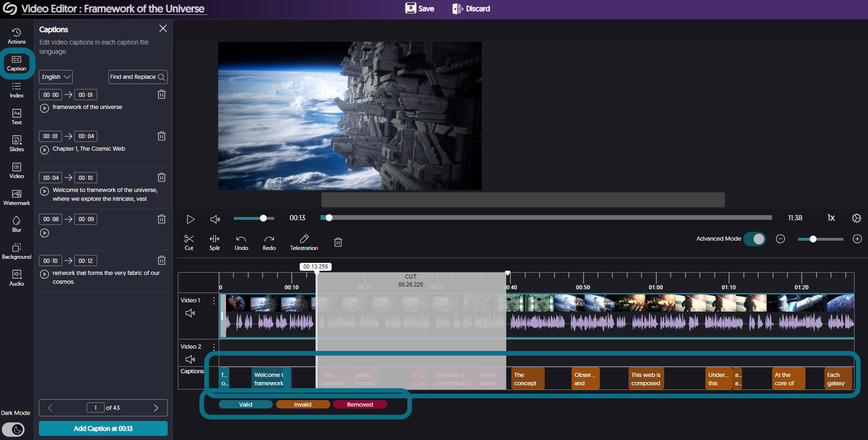
Task: Zoom in the timeline
Action: click(857, 239)
